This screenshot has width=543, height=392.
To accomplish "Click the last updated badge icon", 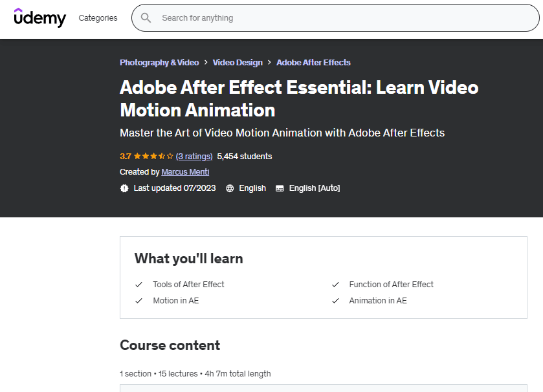I will [124, 188].
